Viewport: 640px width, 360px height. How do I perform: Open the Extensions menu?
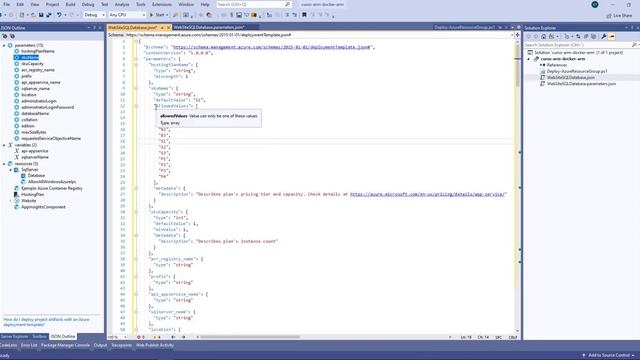point(162,4)
